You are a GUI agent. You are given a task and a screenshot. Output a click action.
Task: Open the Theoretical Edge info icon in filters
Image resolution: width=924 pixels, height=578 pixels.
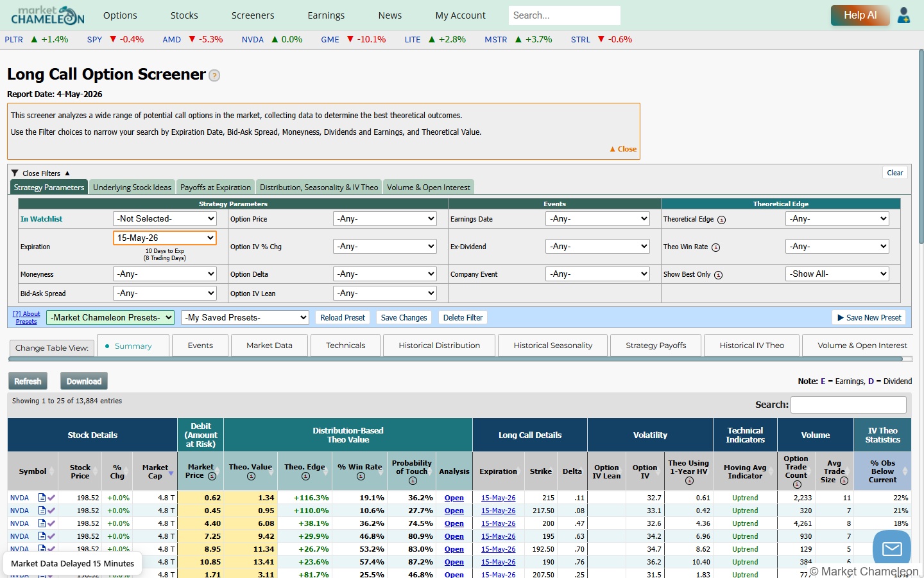click(x=721, y=220)
